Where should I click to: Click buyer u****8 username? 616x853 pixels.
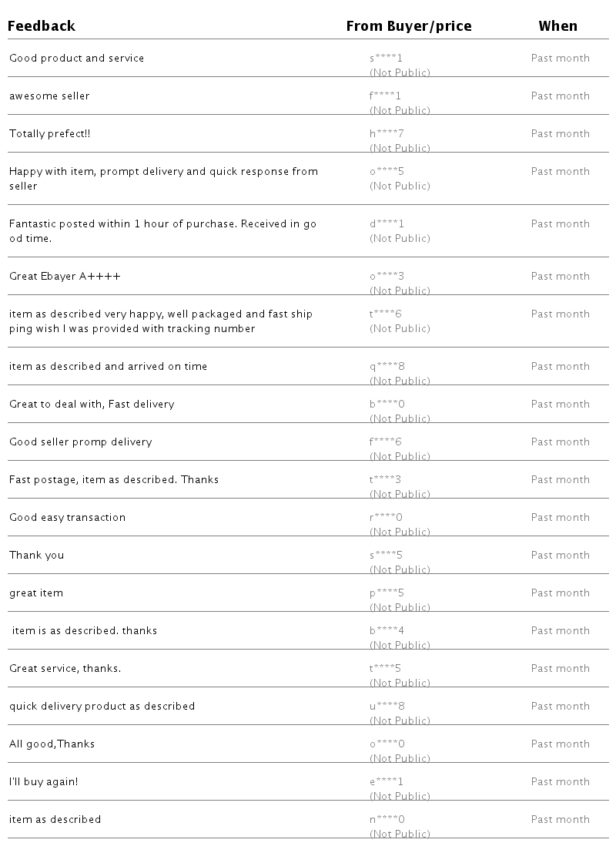click(387, 707)
